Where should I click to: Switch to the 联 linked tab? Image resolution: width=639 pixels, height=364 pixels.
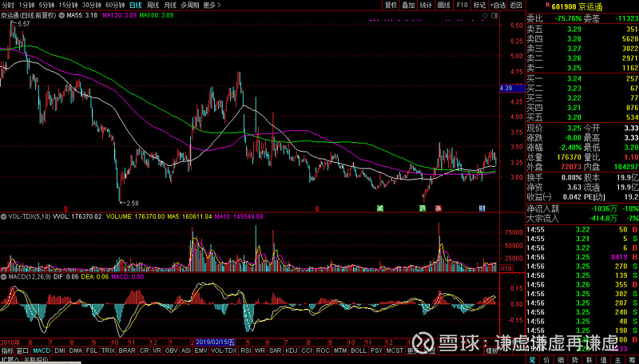click(589, 360)
